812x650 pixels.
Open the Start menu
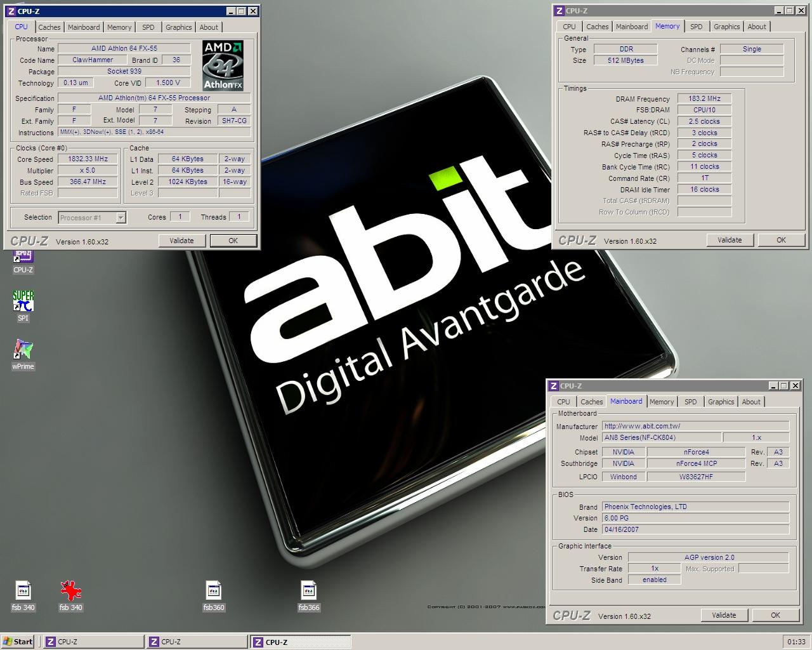pyautogui.click(x=18, y=642)
